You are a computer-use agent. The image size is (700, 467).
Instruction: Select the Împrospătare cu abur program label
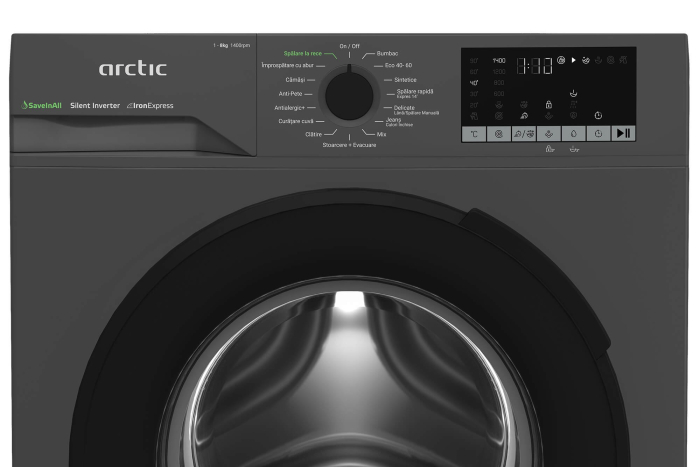click(x=288, y=65)
